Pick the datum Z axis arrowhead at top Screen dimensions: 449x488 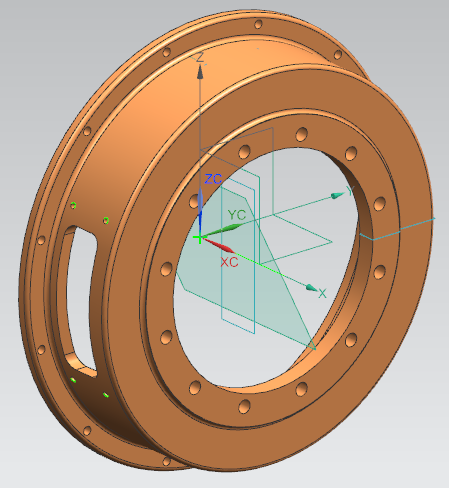(x=200, y=72)
